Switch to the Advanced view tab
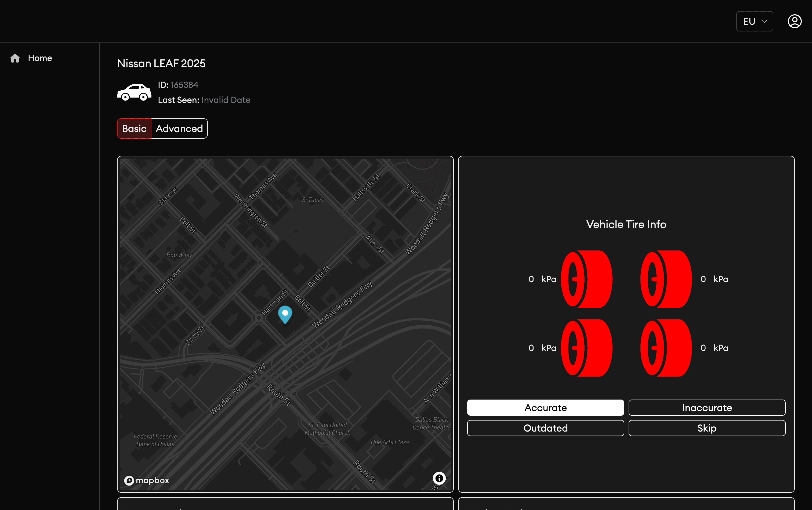Screen dimensions: 812x510 [x=179, y=128]
